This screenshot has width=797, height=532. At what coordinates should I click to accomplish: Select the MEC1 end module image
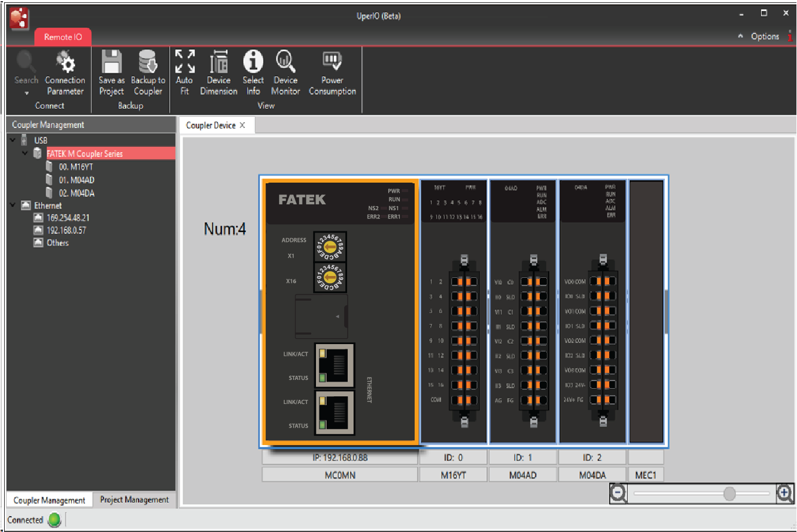[646, 311]
